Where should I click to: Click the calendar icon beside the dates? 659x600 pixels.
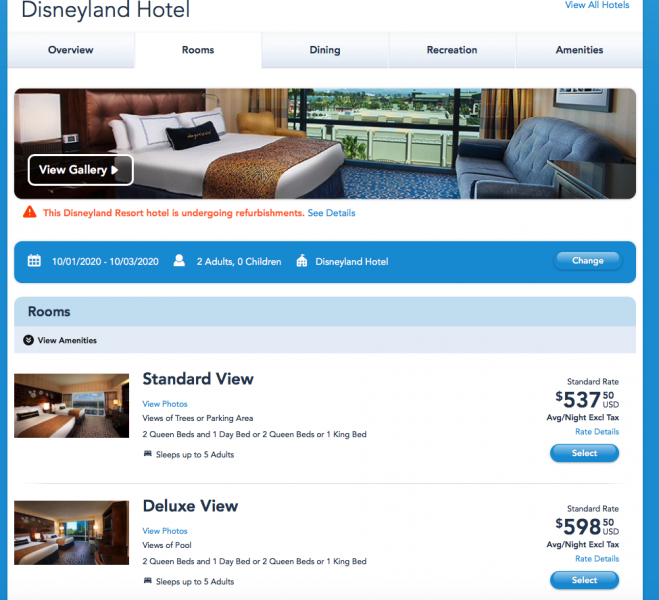coord(34,261)
